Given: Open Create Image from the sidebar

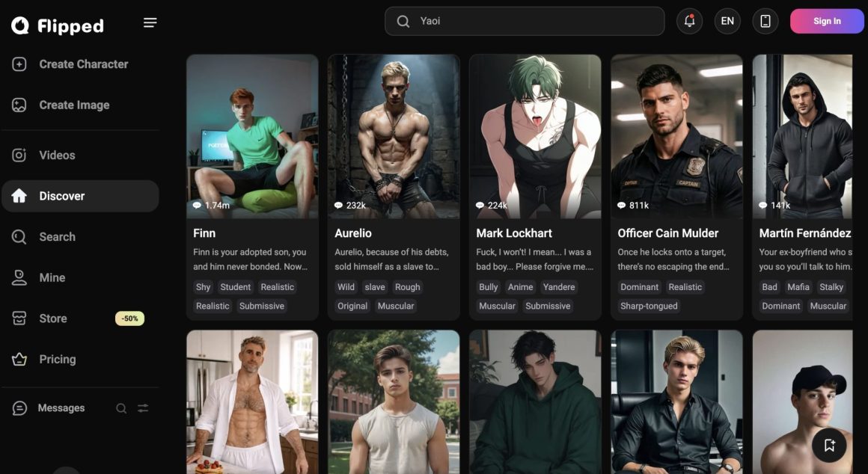Looking at the screenshot, I should (74, 105).
